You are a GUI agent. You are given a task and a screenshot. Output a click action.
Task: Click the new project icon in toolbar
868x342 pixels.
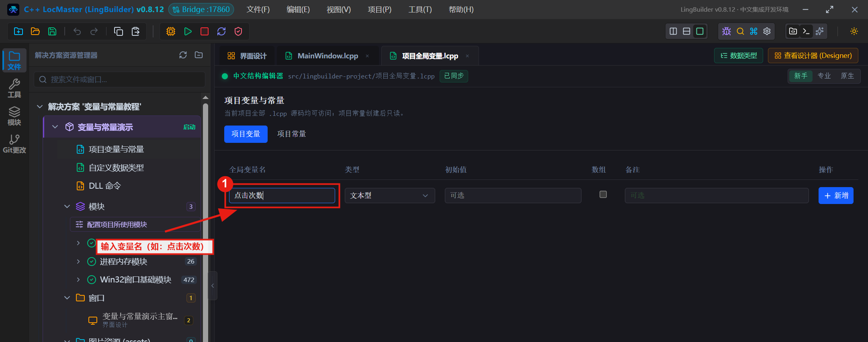(18, 31)
